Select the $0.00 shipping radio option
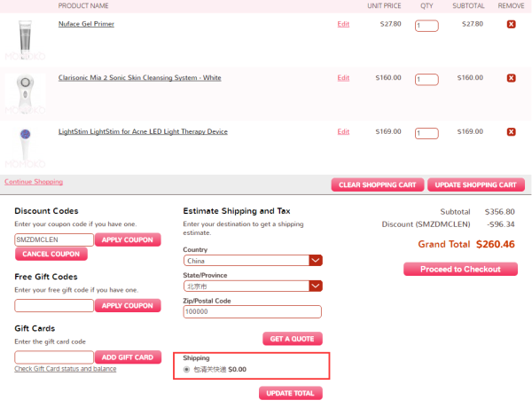 (x=186, y=369)
